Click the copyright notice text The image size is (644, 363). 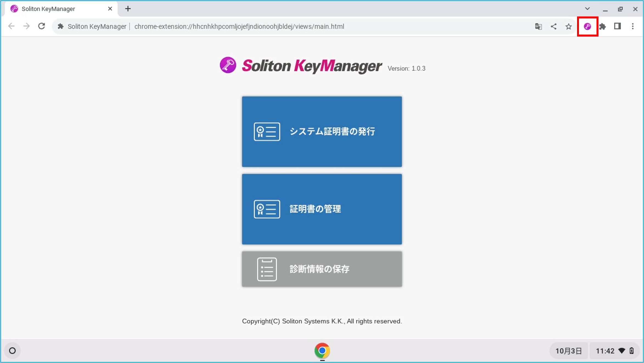[322, 321]
